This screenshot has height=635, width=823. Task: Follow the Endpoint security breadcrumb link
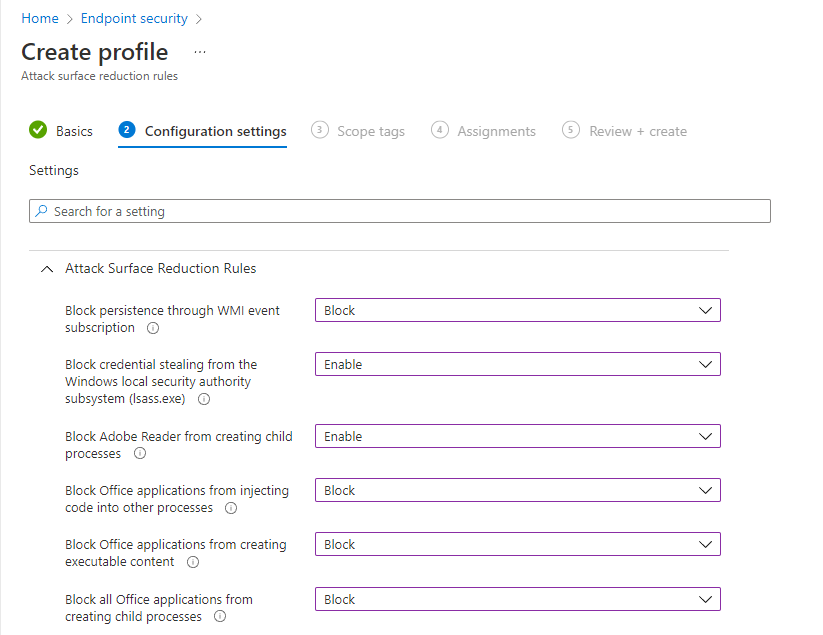134,18
